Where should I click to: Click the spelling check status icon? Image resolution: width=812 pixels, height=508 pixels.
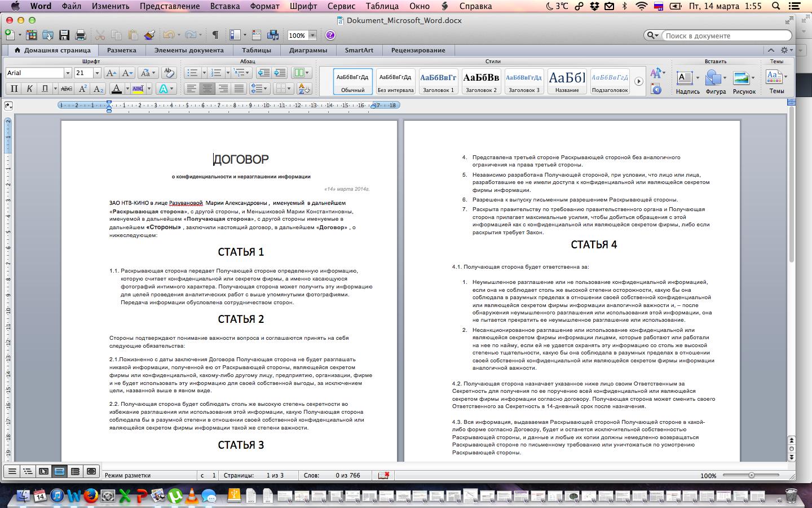point(383,475)
